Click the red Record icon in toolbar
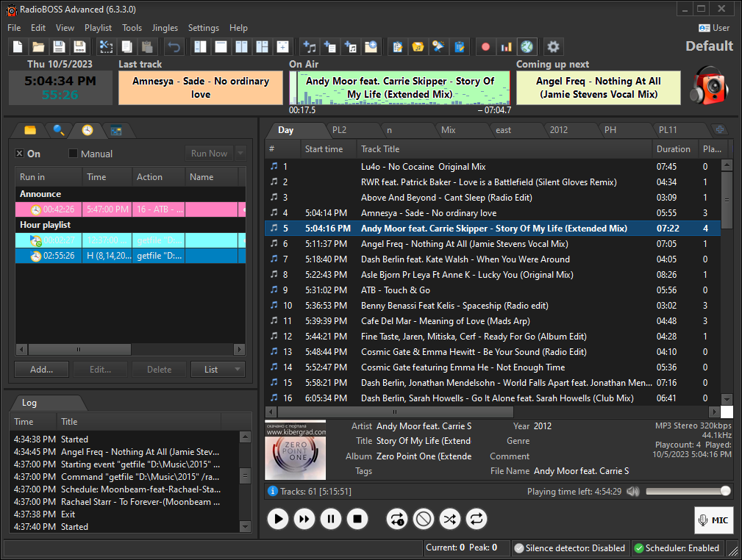Viewport: 742px width, 560px height. tap(485, 46)
